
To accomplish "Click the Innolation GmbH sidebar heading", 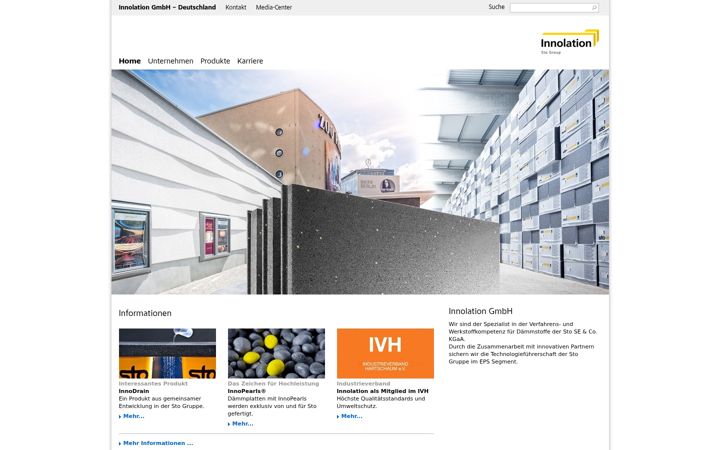I will tap(480, 311).
